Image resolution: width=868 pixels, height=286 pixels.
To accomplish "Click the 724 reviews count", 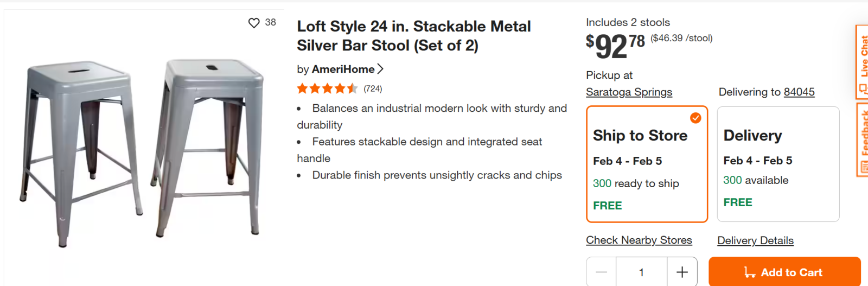I will point(373,89).
